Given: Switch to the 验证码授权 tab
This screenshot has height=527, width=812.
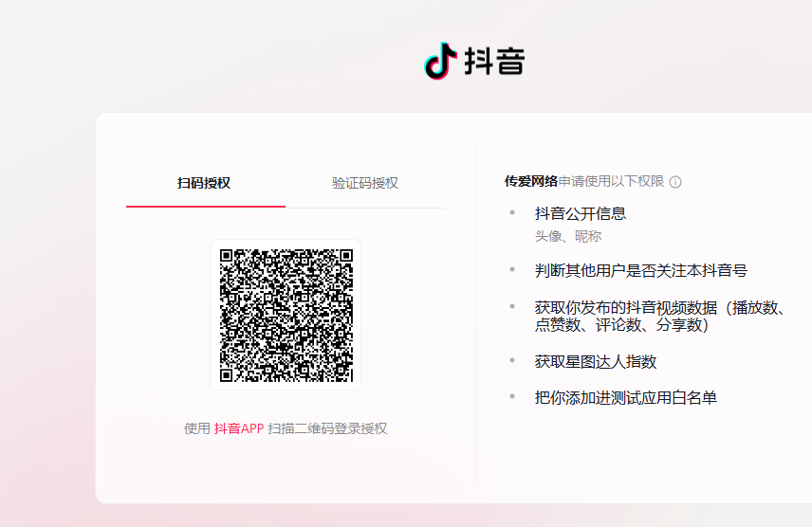Looking at the screenshot, I should (x=365, y=183).
